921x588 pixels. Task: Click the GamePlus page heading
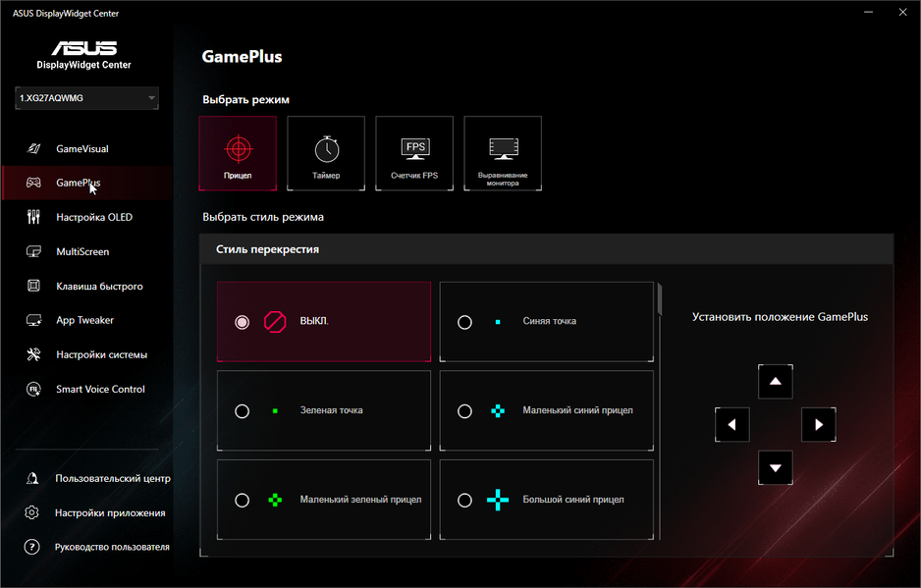[242, 56]
